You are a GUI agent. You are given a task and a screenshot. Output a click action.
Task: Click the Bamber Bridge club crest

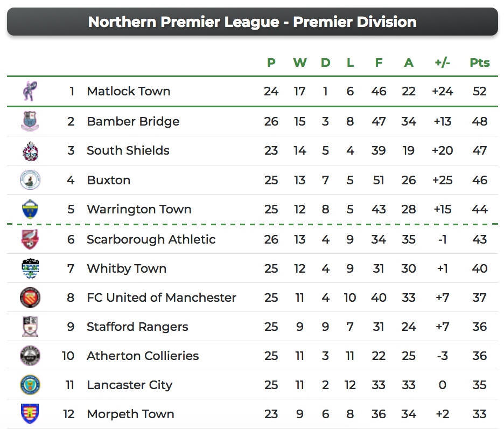tap(30, 121)
